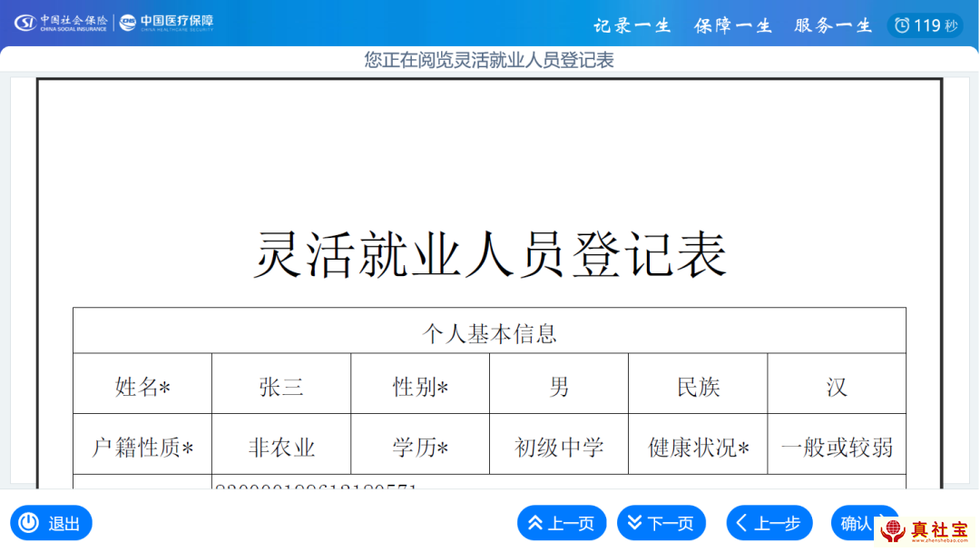The width and height of the screenshot is (980, 552).
Task: Click the China Healthcare Security logo
Action: pos(167,23)
